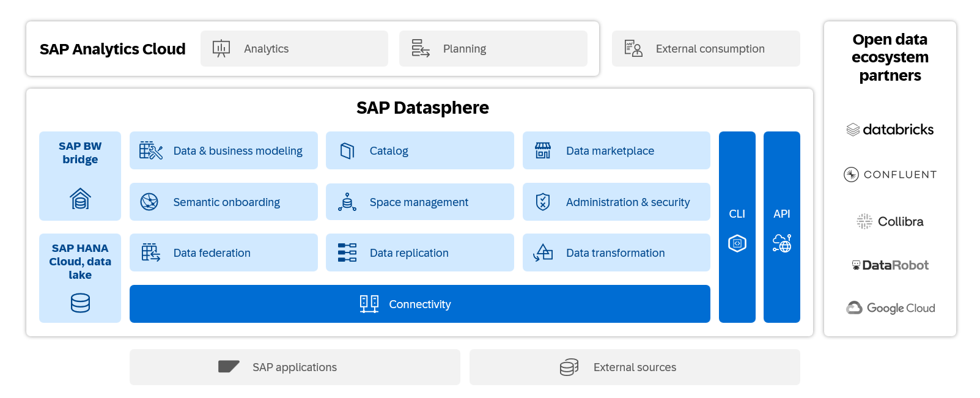Click the Google Cloud partner logo
Viewport: 980px width, 398px height.
click(x=890, y=308)
